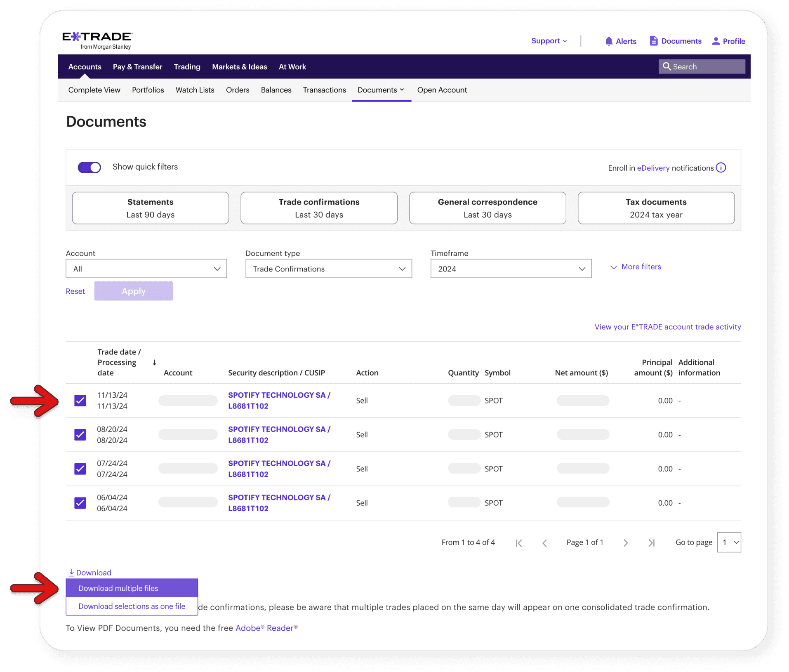The image size is (789, 672).
Task: Switch to the Complete View tab
Action: 94,90
